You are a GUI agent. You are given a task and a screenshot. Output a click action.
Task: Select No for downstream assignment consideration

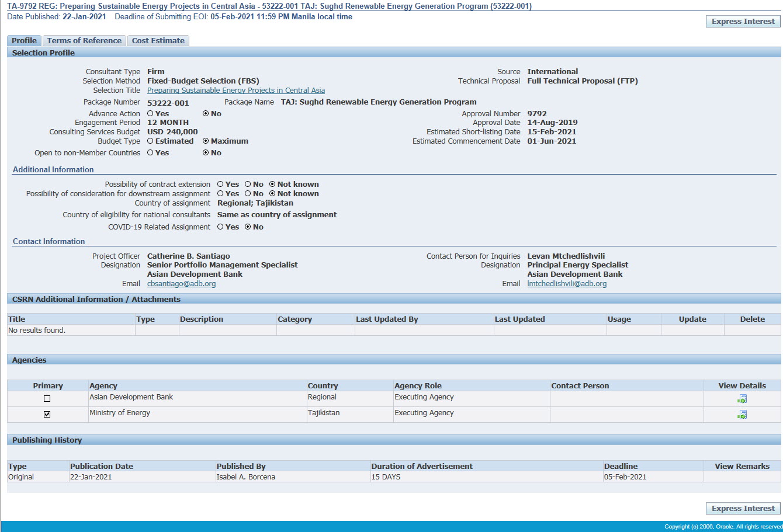[248, 194]
